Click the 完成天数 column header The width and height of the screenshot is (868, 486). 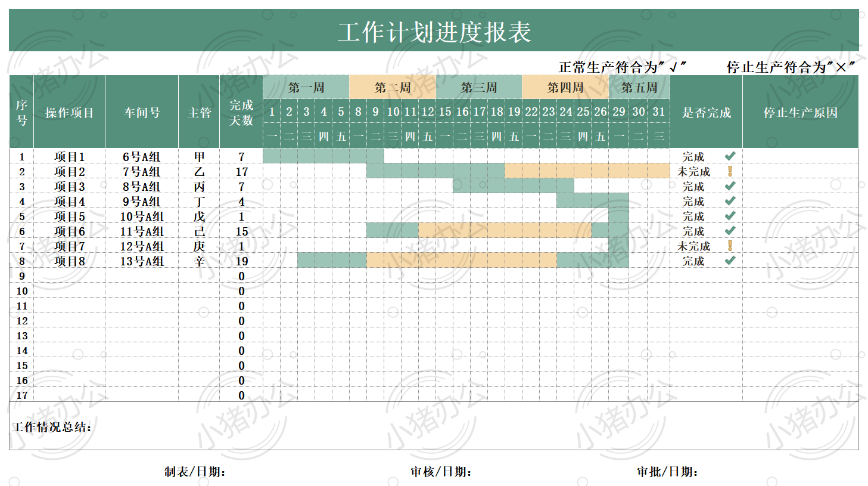[241, 112]
